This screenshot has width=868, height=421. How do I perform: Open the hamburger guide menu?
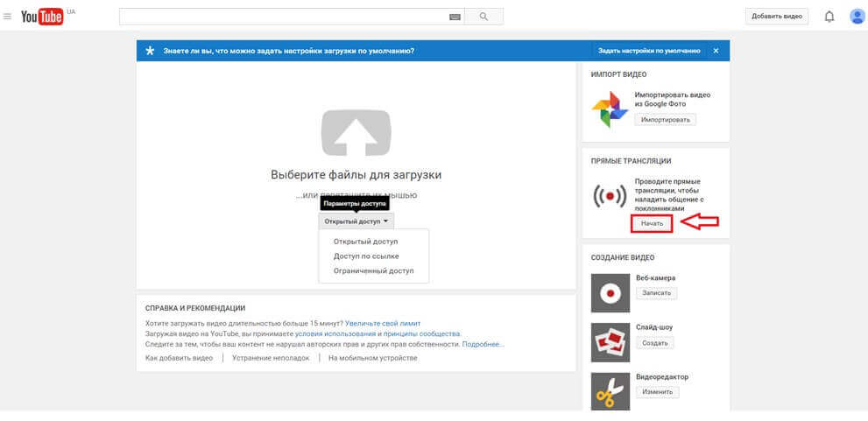coord(8,17)
